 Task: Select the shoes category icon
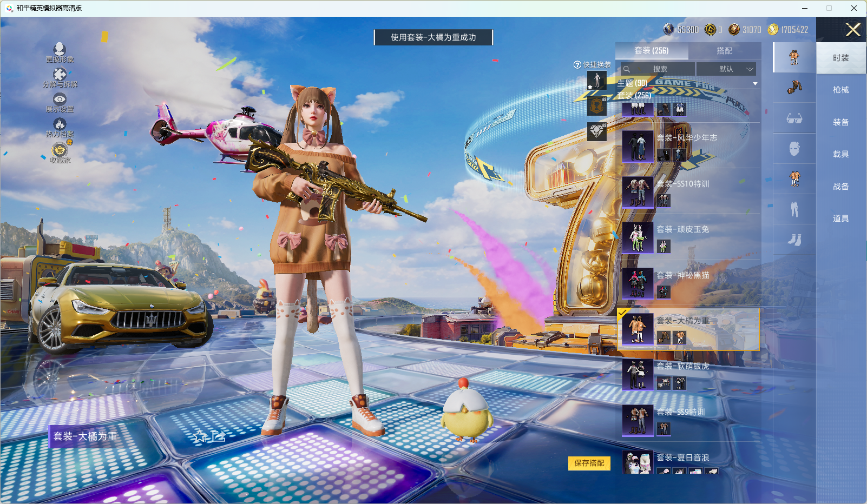click(x=794, y=240)
